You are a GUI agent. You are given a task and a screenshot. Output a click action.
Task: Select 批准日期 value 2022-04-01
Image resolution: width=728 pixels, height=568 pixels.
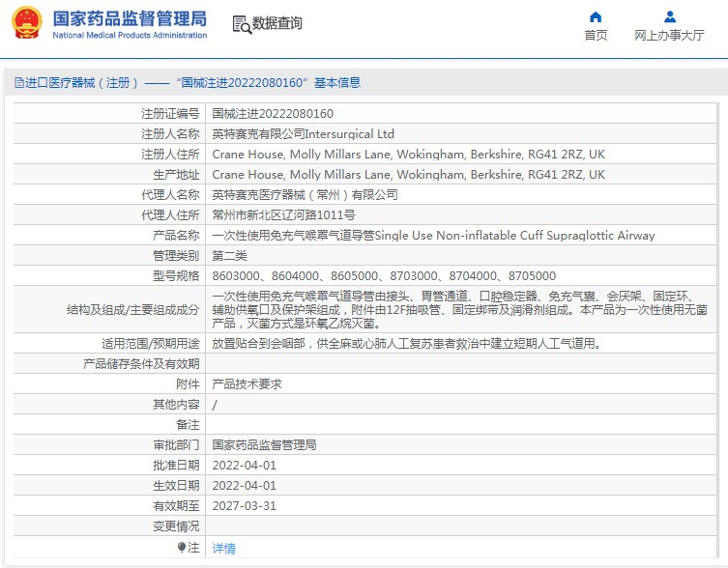(x=245, y=466)
